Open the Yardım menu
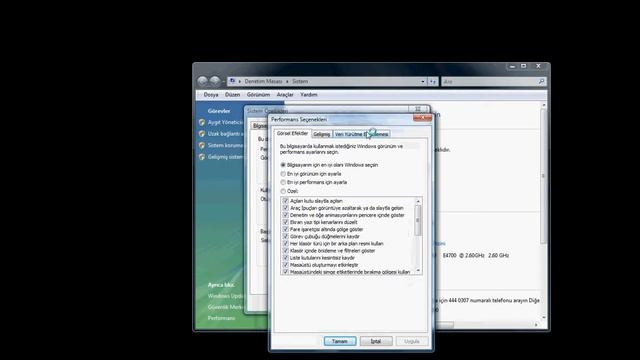Screen dimensions: 640x360 coord(309,95)
